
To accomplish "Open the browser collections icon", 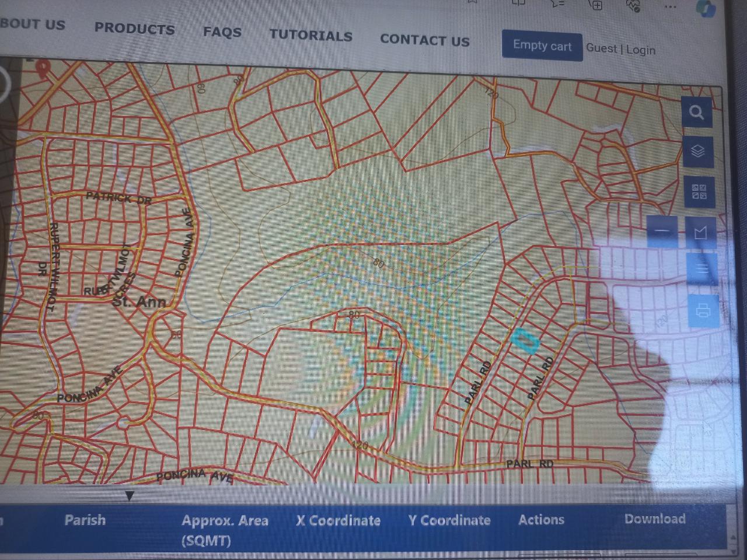I will (x=596, y=5).
